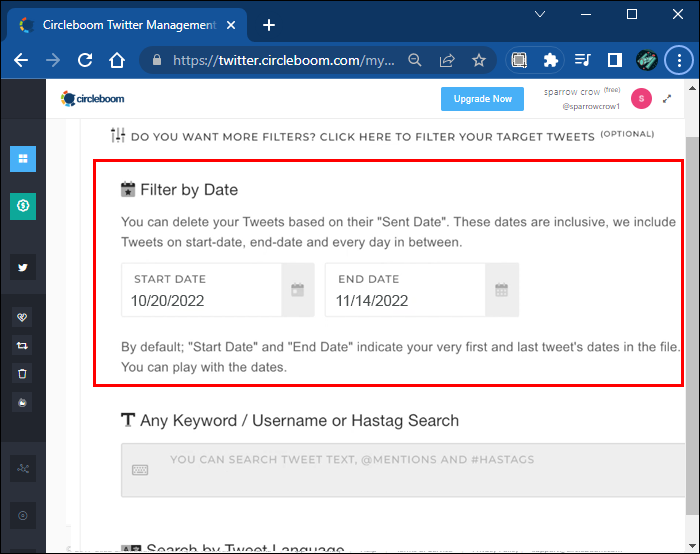Click the retweet icon in sidebar
The width and height of the screenshot is (700, 554).
point(22,345)
